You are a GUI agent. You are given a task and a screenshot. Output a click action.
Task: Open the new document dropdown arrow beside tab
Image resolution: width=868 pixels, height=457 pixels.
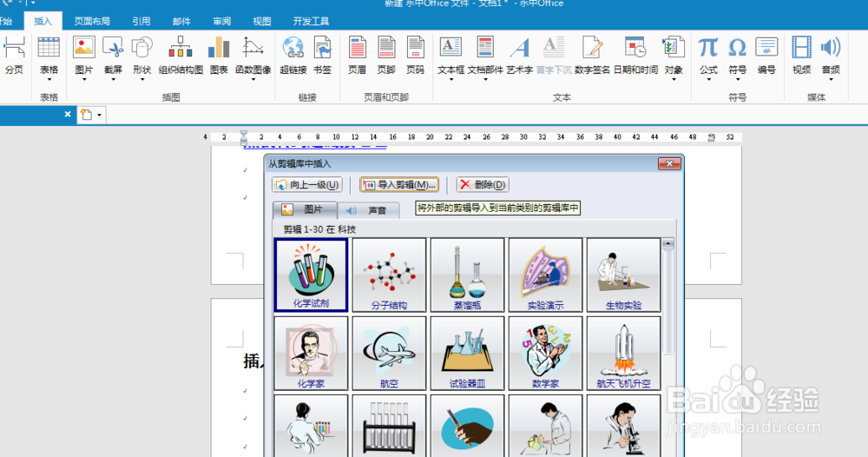tap(99, 116)
